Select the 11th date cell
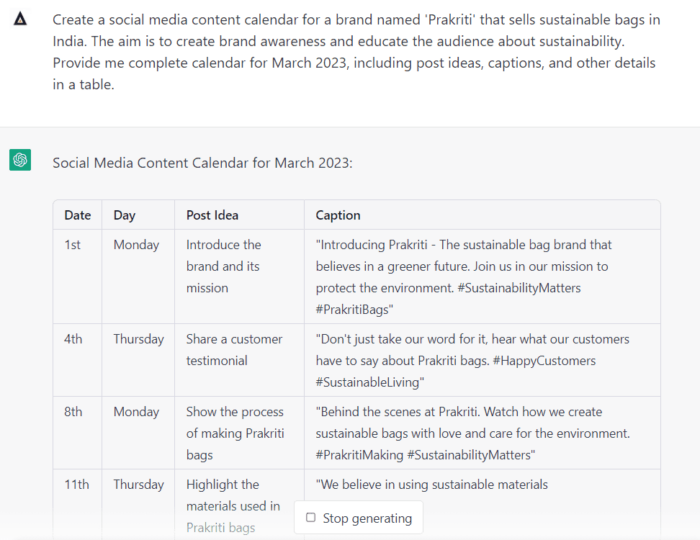The height and width of the screenshot is (540, 700). coord(77,485)
